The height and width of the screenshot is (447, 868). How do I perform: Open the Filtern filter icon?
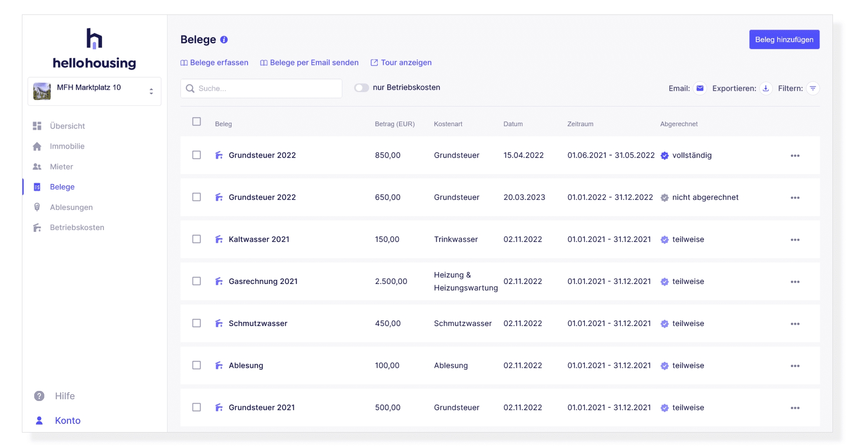[x=813, y=89]
